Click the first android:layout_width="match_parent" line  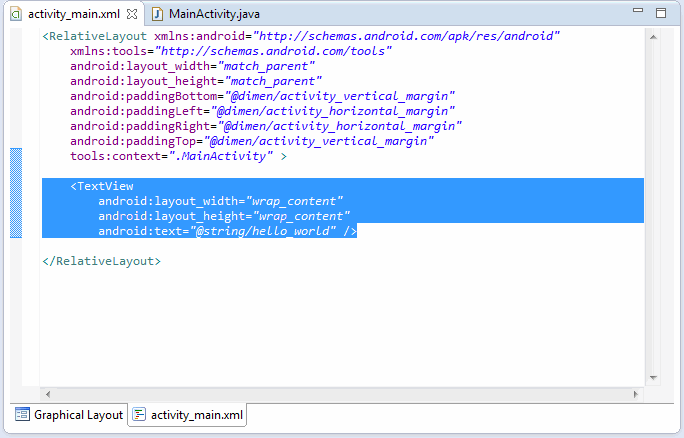click(192, 66)
